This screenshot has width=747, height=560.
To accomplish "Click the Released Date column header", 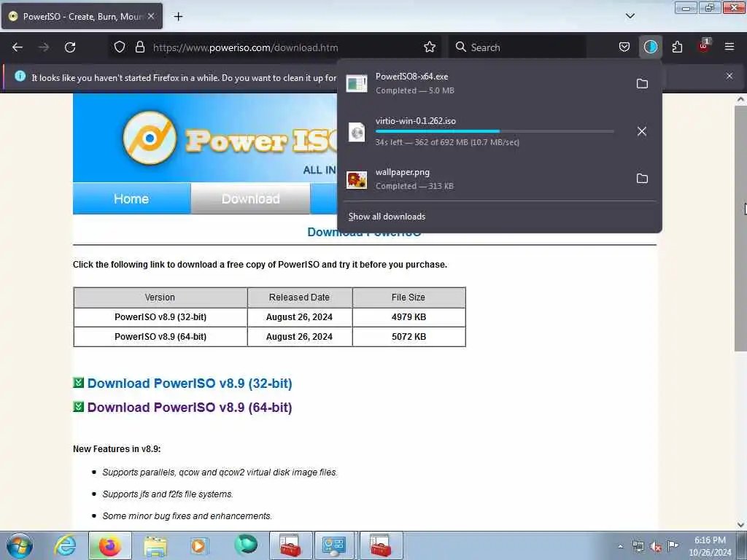I will coord(300,297).
